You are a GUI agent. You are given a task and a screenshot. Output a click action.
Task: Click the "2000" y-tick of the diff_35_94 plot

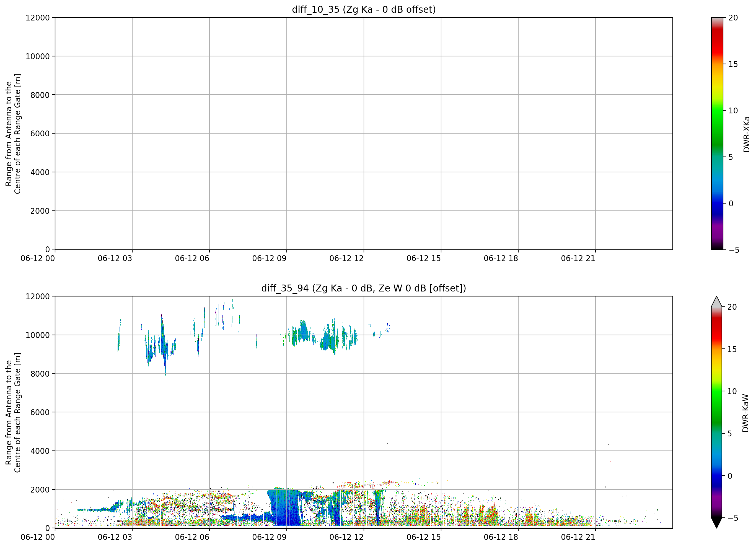click(40, 490)
